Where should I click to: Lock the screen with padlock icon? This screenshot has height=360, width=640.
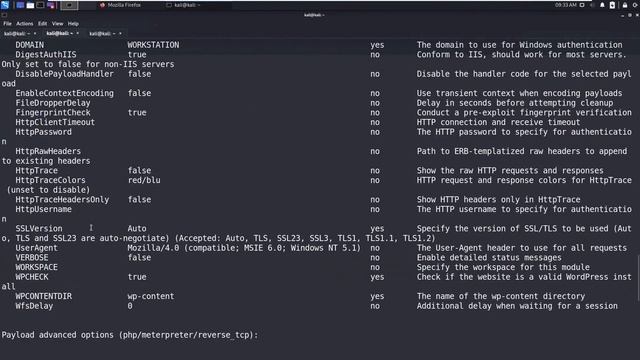tap(625, 5)
